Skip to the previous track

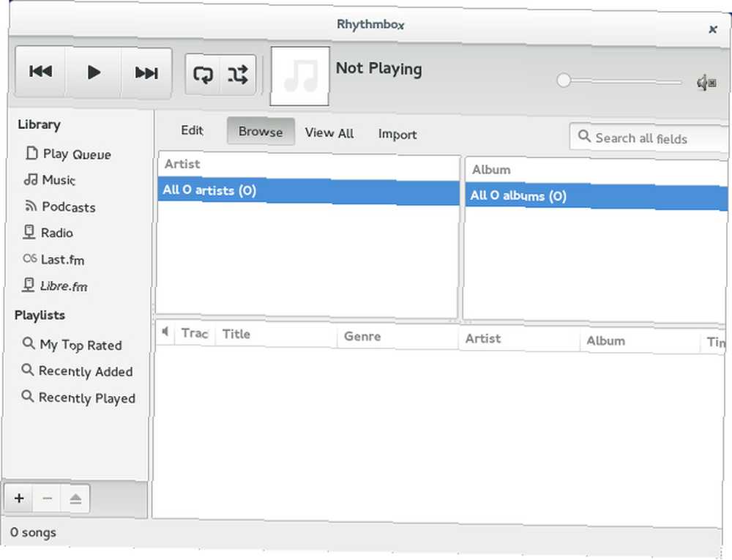pos(40,72)
